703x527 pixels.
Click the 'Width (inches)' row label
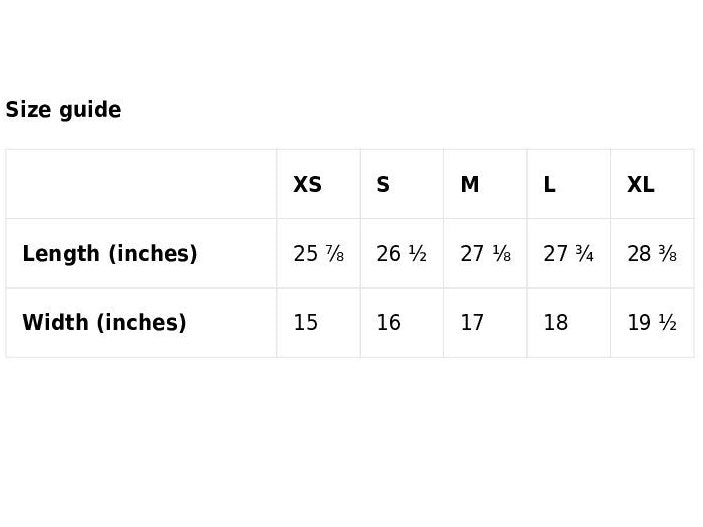[x=104, y=323]
